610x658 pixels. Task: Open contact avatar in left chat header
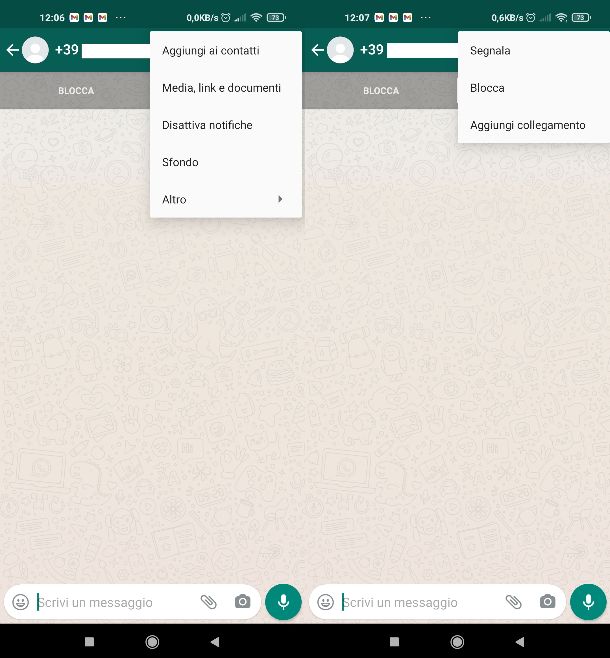coord(35,50)
